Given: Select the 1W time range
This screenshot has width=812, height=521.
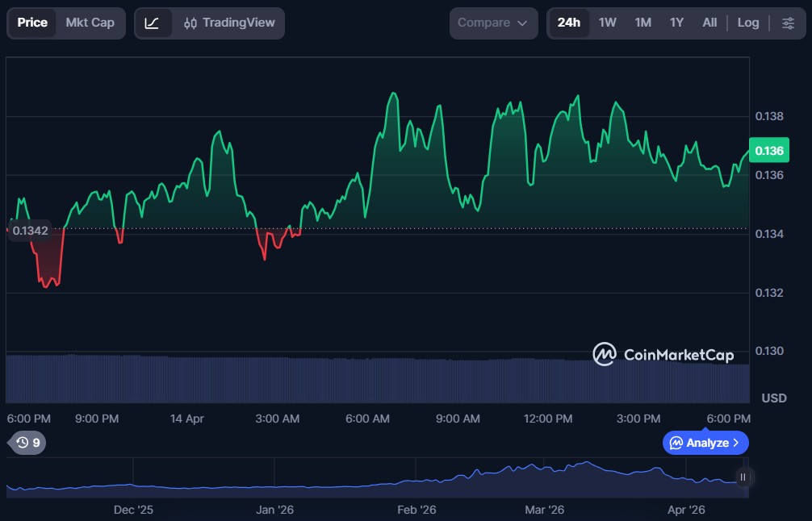Looking at the screenshot, I should [607, 23].
